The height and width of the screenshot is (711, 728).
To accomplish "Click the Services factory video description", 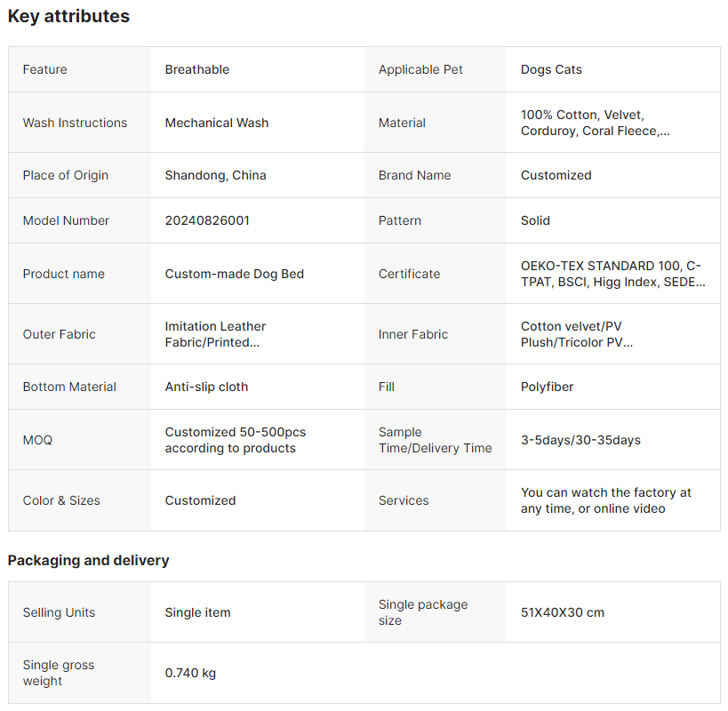I will 606,500.
